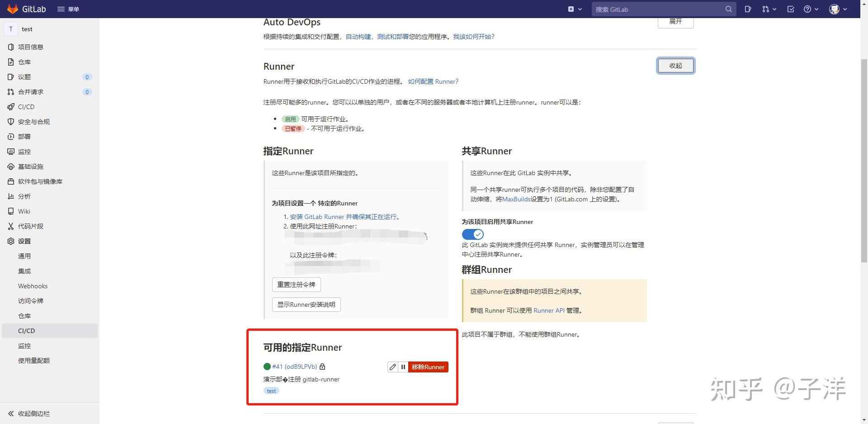868x424 pixels.
Task: Switch to 设置 in the sidebar
Action: 24,241
